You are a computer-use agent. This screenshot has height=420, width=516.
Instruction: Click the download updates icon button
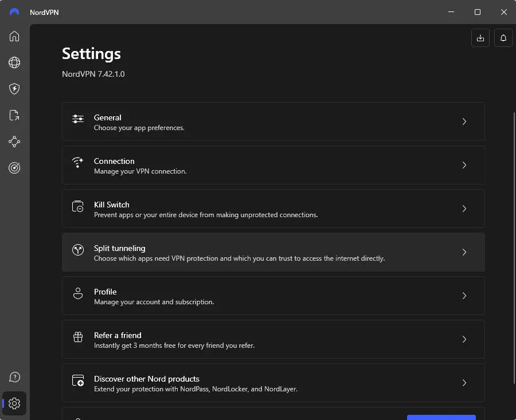pyautogui.click(x=480, y=38)
